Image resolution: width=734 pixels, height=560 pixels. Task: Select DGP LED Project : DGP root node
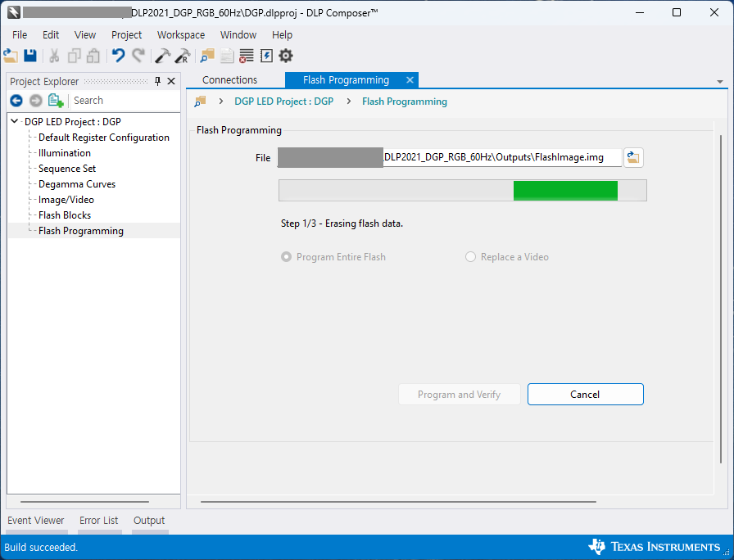click(73, 122)
